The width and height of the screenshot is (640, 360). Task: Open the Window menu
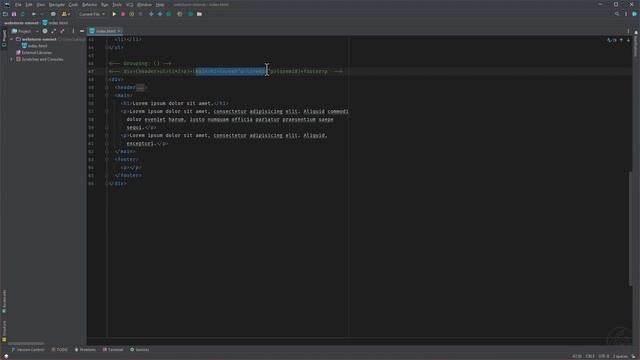click(x=144, y=4)
